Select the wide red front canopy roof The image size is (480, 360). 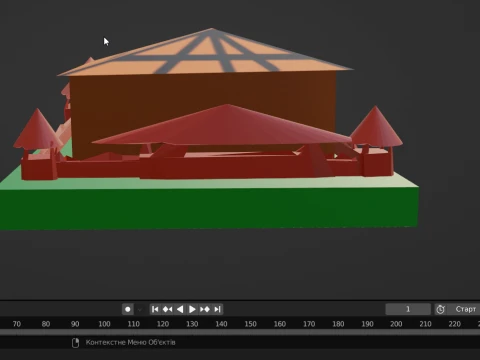tap(223, 128)
